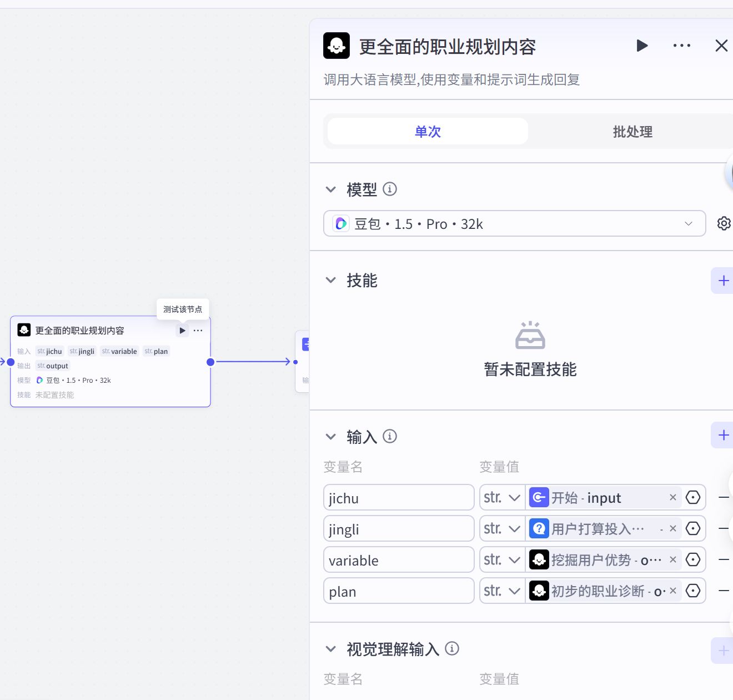Click the 视觉理解输入 info icon

453,648
